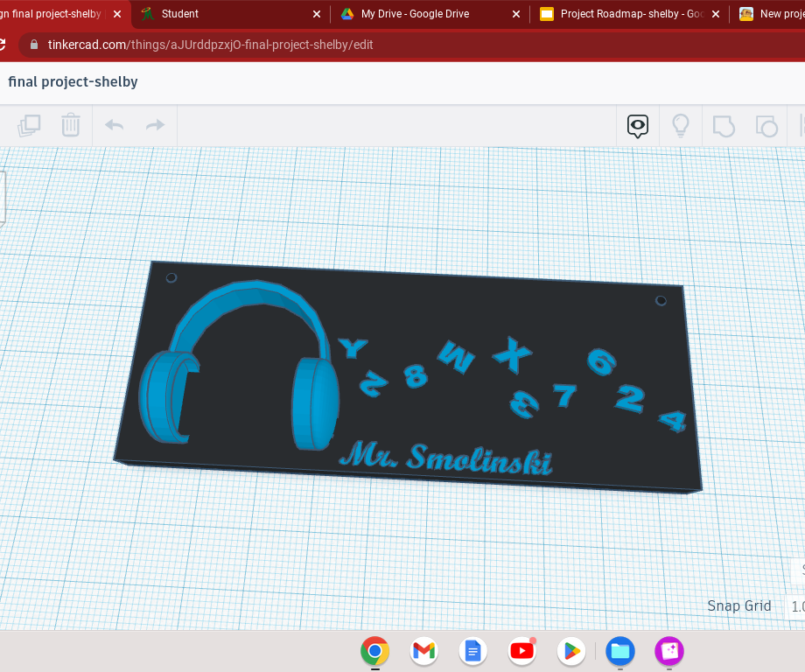This screenshot has height=672, width=805.
Task: Delete the current shape
Action: 70,125
